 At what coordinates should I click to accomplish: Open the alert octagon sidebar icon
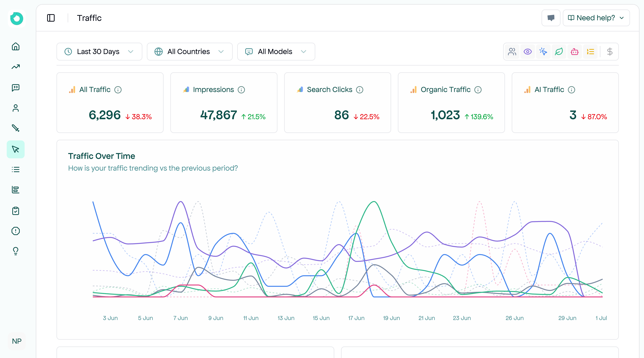(x=15, y=231)
